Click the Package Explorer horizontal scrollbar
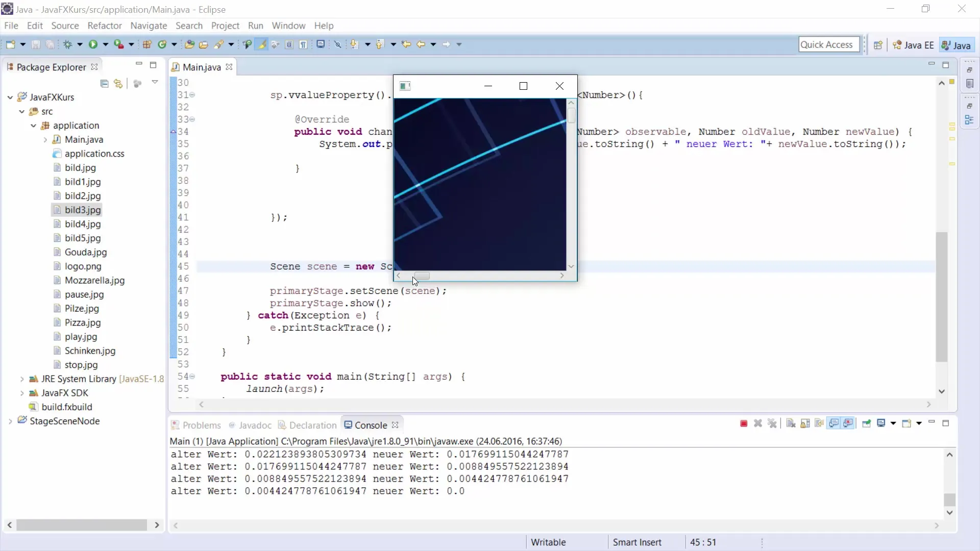This screenshot has height=551, width=980. pos(82,525)
